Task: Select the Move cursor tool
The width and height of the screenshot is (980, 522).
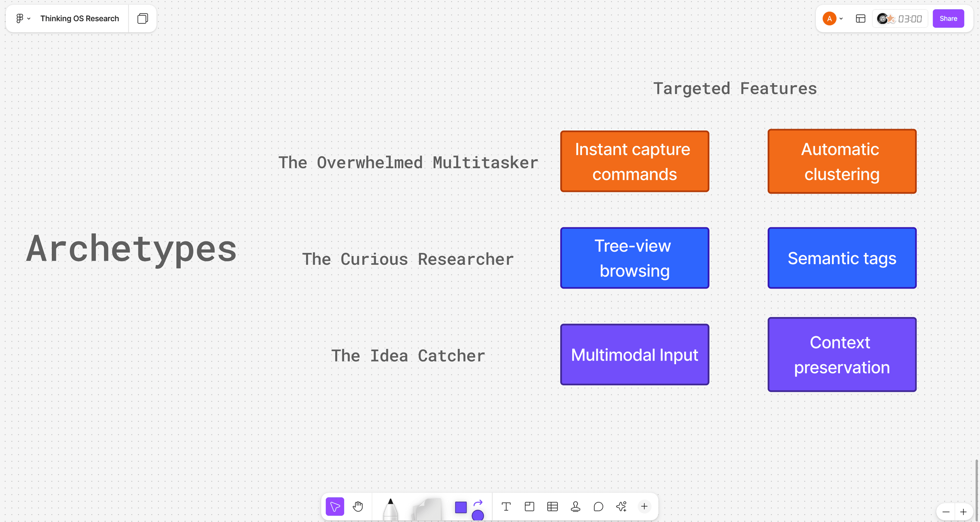Action: [335, 506]
